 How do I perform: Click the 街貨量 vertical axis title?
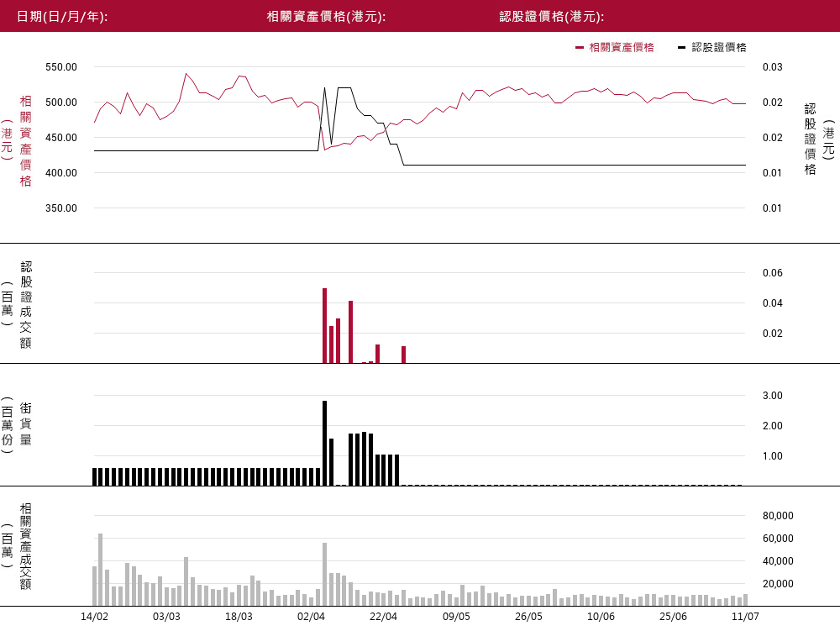point(25,423)
